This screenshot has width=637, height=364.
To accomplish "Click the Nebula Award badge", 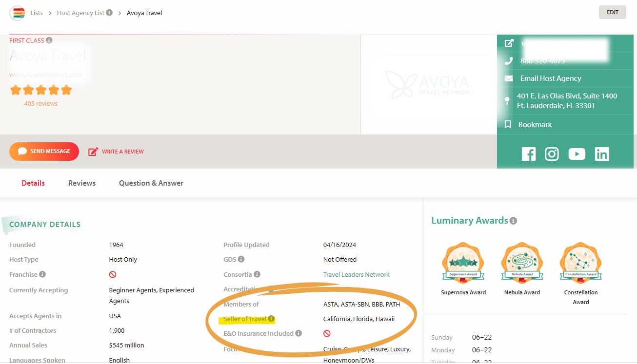I will click(522, 263).
